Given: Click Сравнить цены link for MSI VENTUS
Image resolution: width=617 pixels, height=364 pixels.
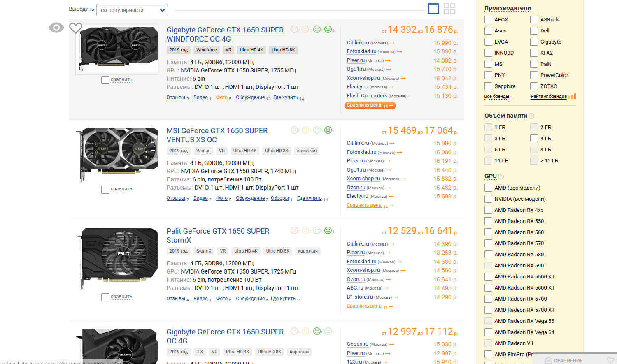Looking at the screenshot, I should tap(365, 205).
